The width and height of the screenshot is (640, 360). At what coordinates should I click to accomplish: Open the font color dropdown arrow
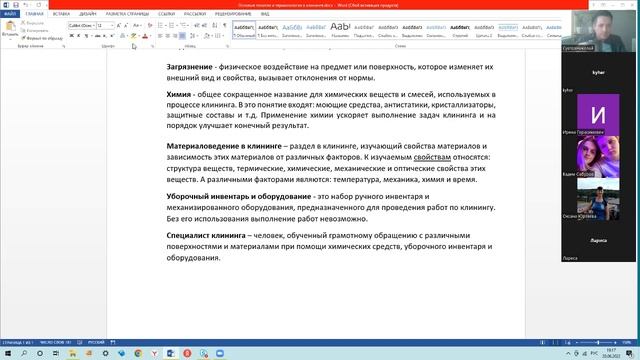150,36
